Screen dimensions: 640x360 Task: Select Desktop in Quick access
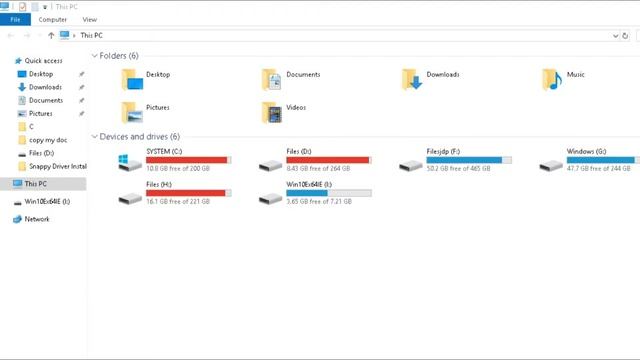coord(41,74)
